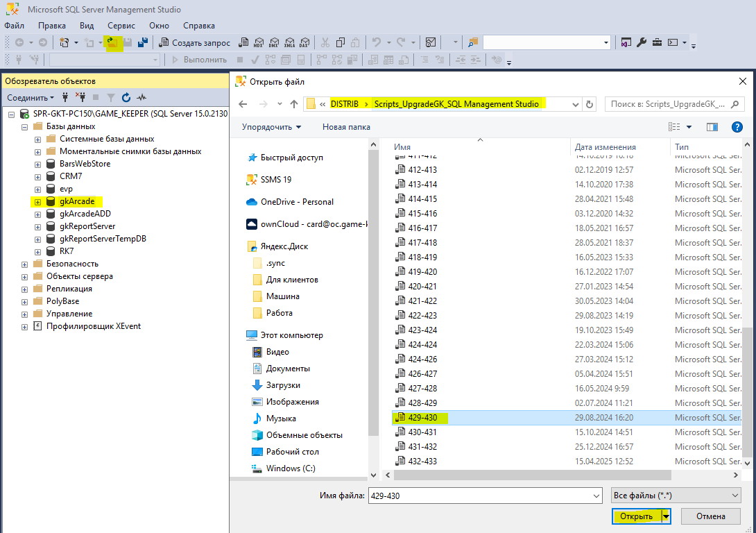Open the Окно menu
The width and height of the screenshot is (756, 533).
[159, 26]
